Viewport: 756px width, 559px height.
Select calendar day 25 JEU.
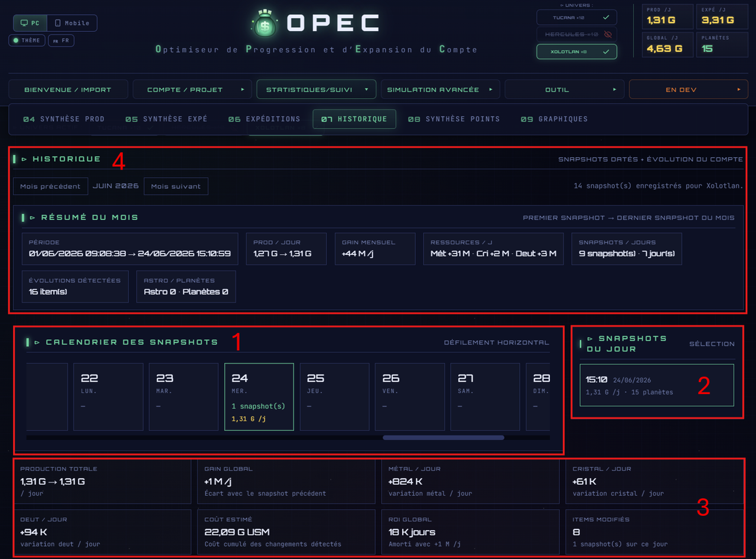coord(335,396)
